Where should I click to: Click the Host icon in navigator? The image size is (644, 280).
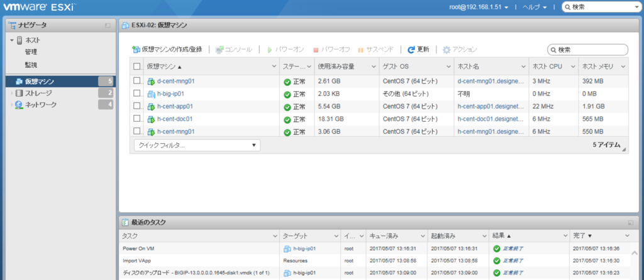(19, 40)
